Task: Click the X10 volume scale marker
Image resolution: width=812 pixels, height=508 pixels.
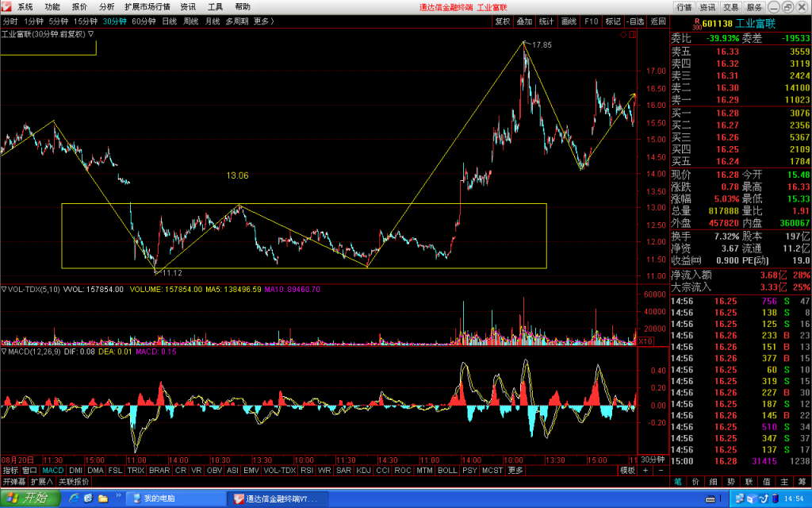Action: tap(645, 341)
